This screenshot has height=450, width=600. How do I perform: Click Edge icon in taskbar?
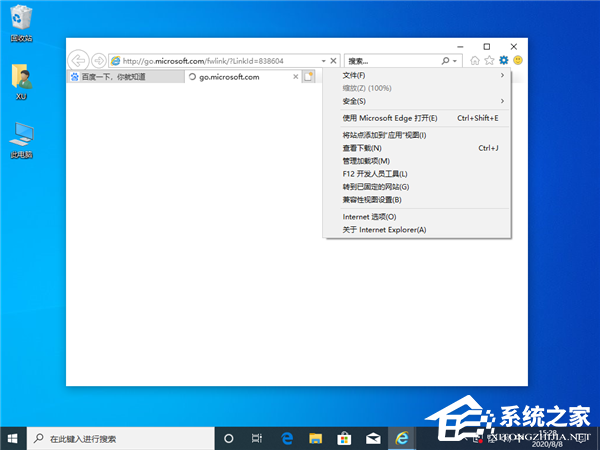click(286, 438)
